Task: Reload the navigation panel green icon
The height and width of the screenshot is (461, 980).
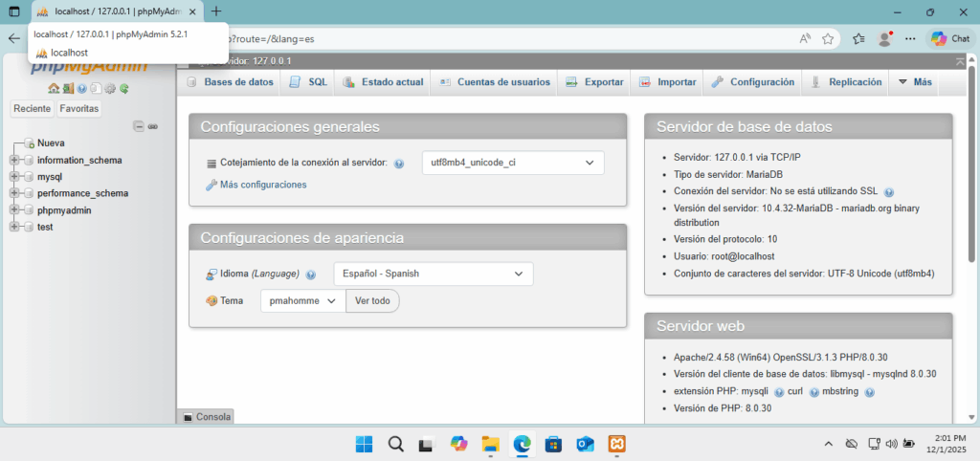Action: 124,88
